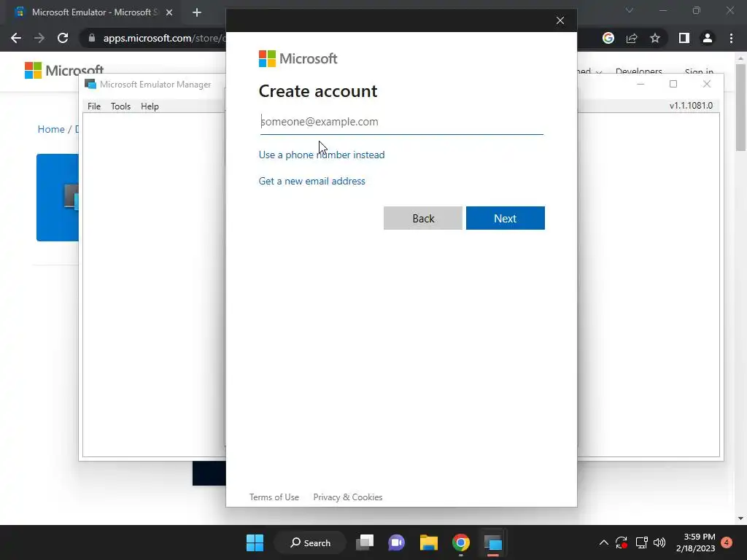Click the v1.1.1081.0 version label
The height and width of the screenshot is (560, 747).
[691, 106]
